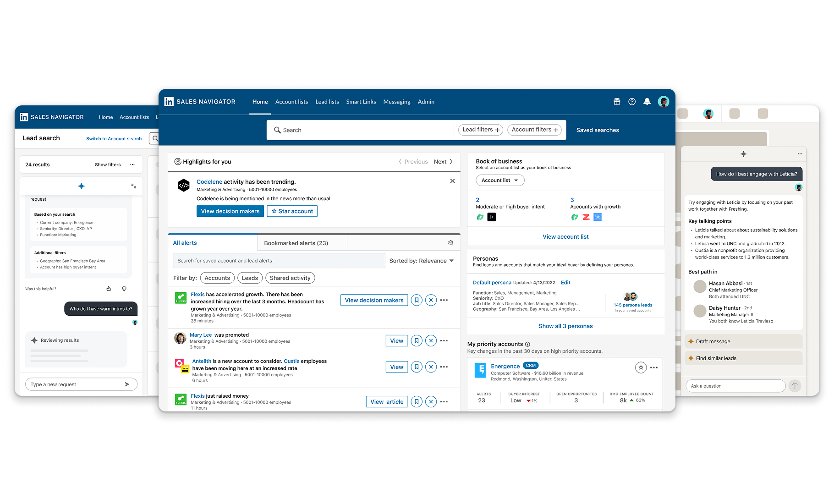Expand Account filters
The height and width of the screenshot is (504, 834).
click(x=534, y=130)
